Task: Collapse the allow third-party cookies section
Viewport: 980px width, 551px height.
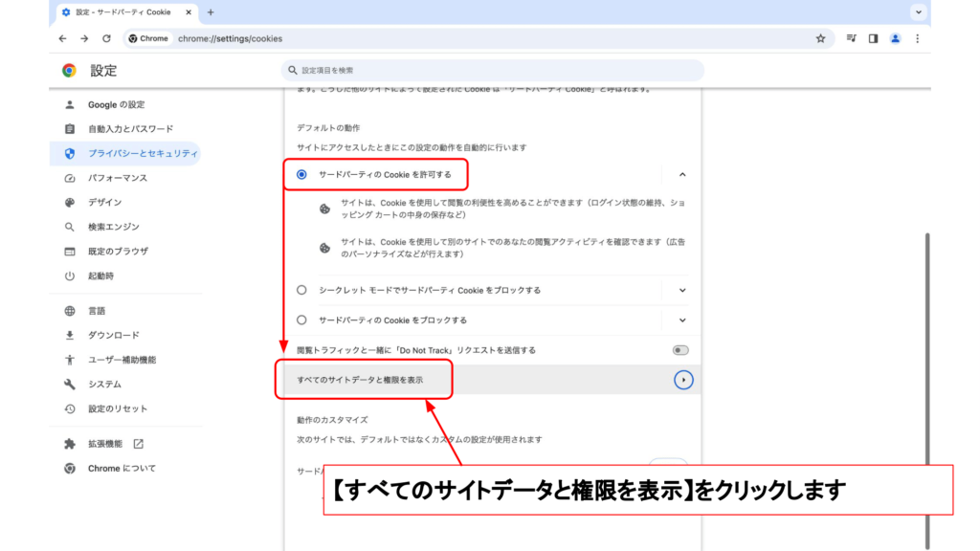Action: 682,174
